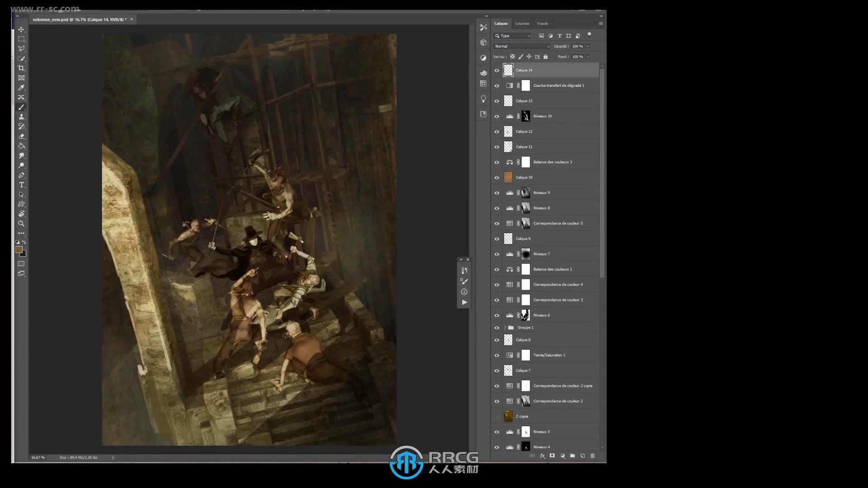Open status bar document info arrow
This screenshot has height=488, width=868.
tap(113, 457)
